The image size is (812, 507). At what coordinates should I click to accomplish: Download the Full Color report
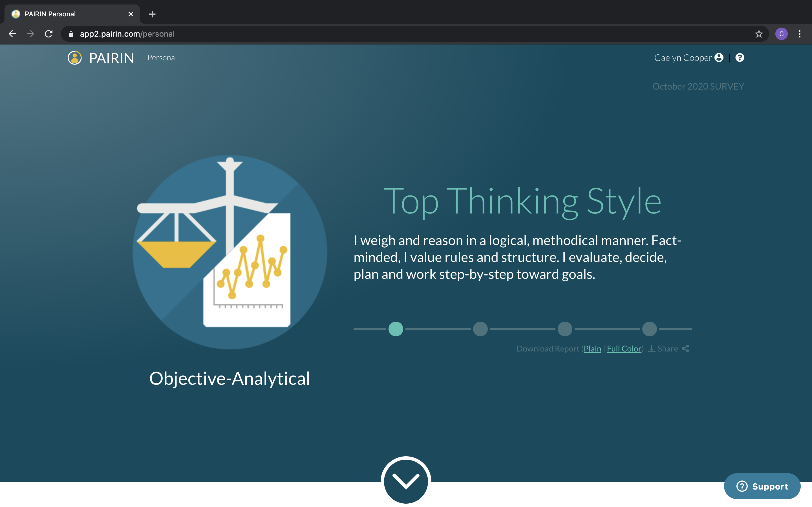(x=624, y=349)
